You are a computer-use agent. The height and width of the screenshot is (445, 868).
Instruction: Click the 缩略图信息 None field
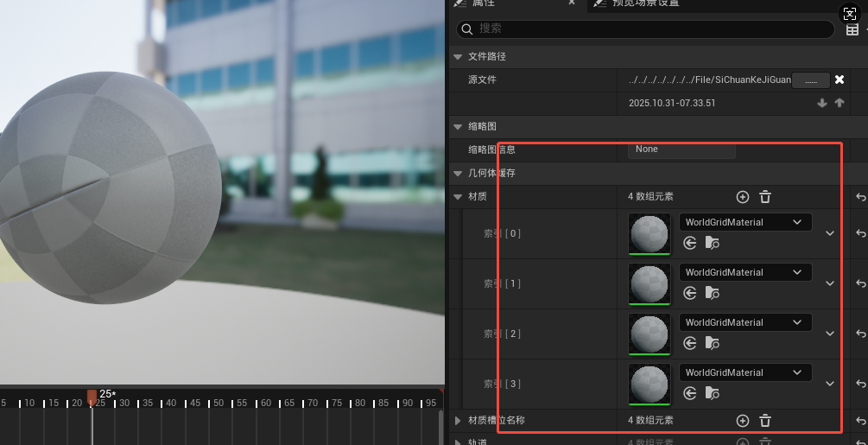point(681,149)
